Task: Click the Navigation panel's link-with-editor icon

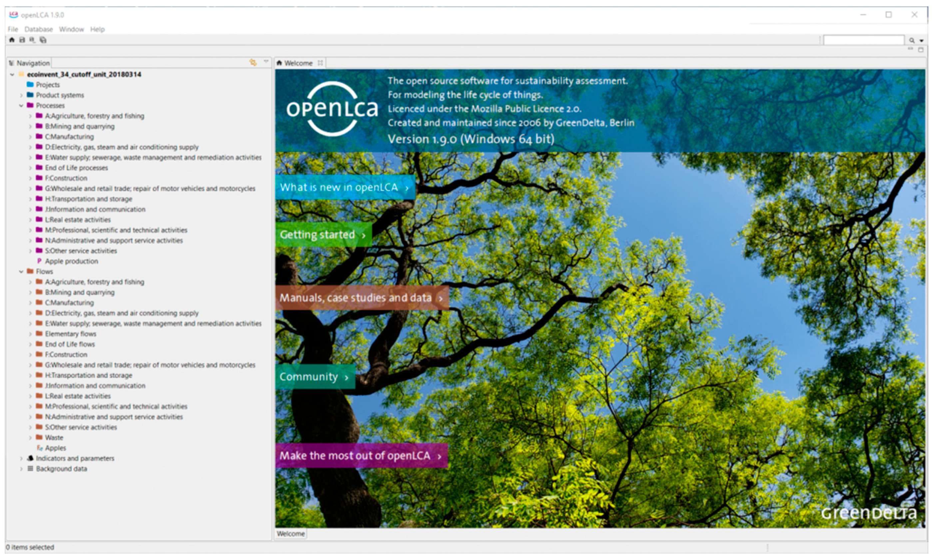Action: [253, 62]
